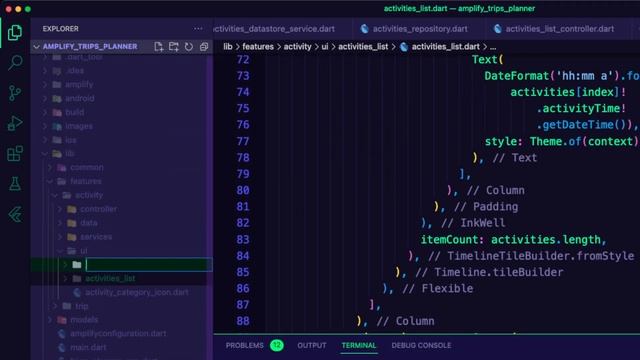
Task: Collapse the lib folder
Action: pyautogui.click(x=45, y=153)
